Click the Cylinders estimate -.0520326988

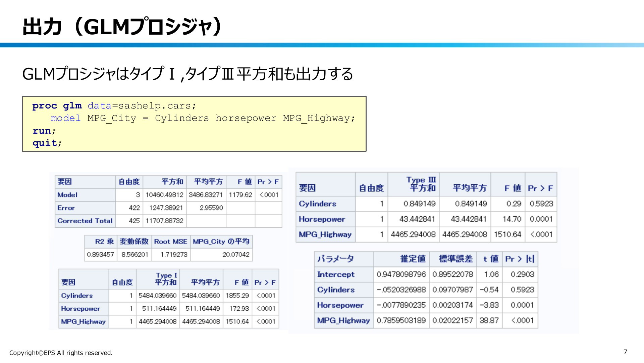[x=401, y=290]
